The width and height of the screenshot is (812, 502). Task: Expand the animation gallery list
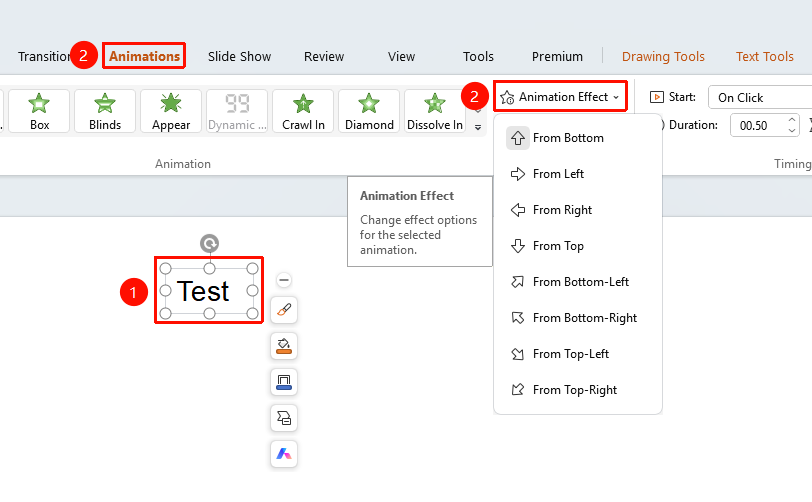pos(478,127)
